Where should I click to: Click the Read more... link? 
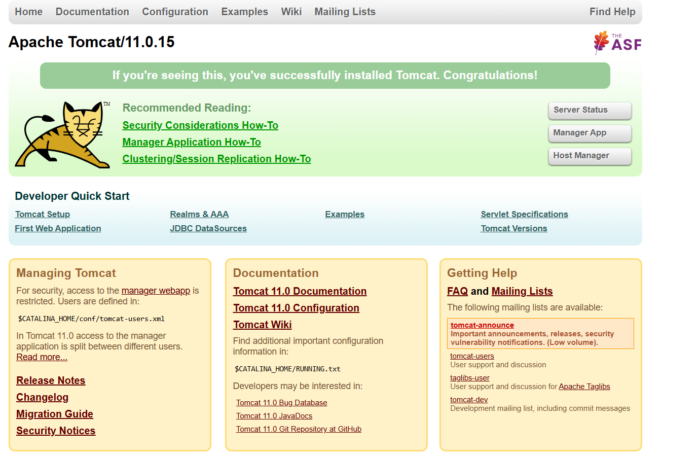42,357
